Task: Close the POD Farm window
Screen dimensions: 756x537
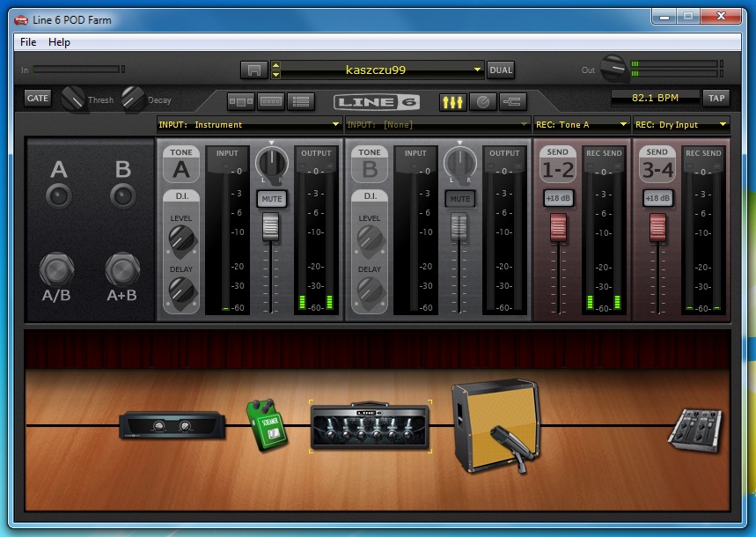Action: click(x=721, y=17)
